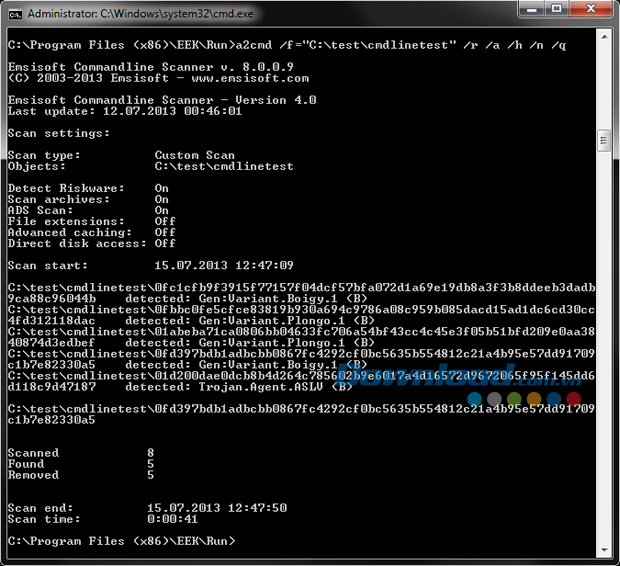The width and height of the screenshot is (620, 566).
Task: Click the 'ADS Scan:' On line
Action: click(88, 210)
